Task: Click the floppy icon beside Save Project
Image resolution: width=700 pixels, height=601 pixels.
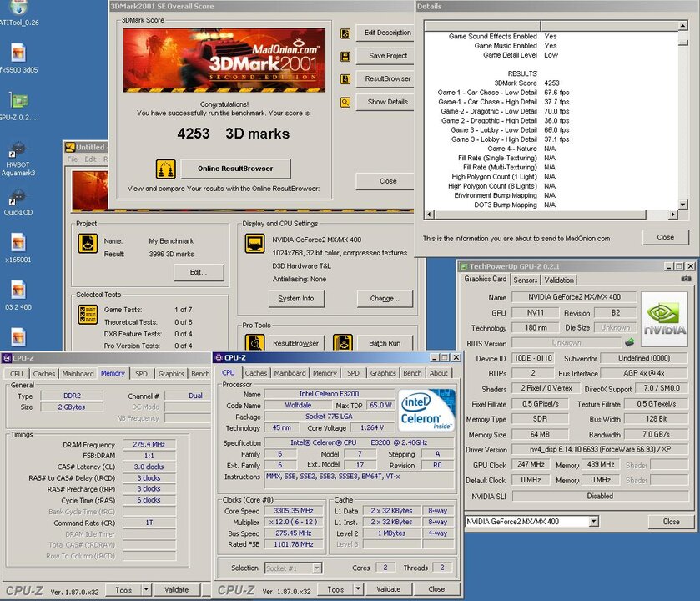Action: click(345, 57)
